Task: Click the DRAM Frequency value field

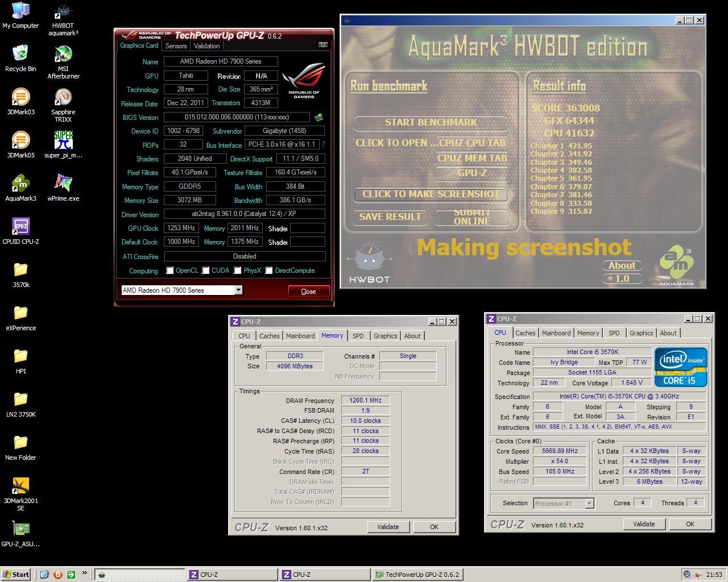Action: point(365,400)
